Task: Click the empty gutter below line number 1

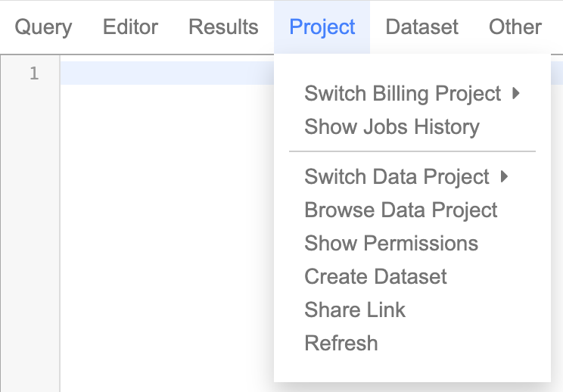Action: (30, 227)
